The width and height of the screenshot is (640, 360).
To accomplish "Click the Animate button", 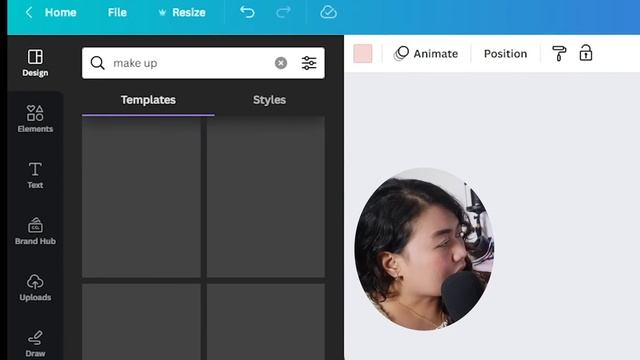I will [426, 53].
